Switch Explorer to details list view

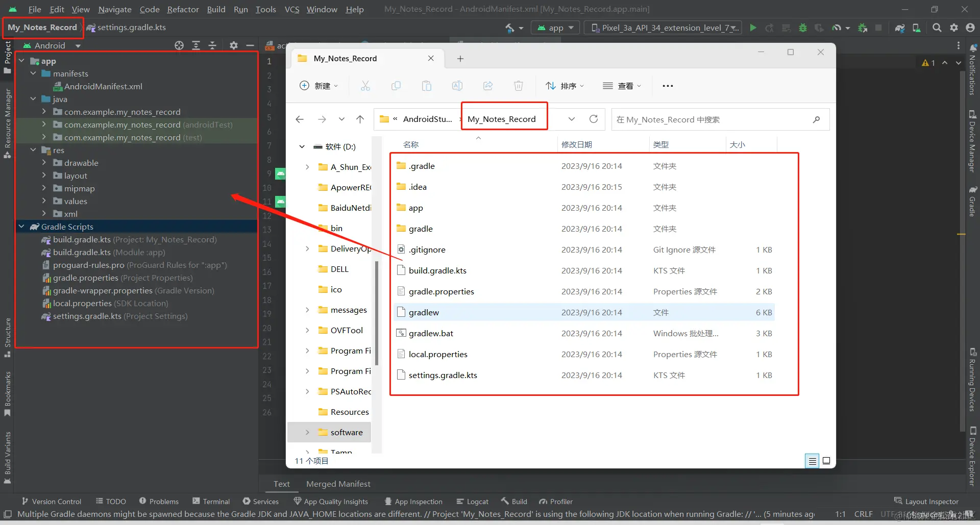[x=812, y=461]
